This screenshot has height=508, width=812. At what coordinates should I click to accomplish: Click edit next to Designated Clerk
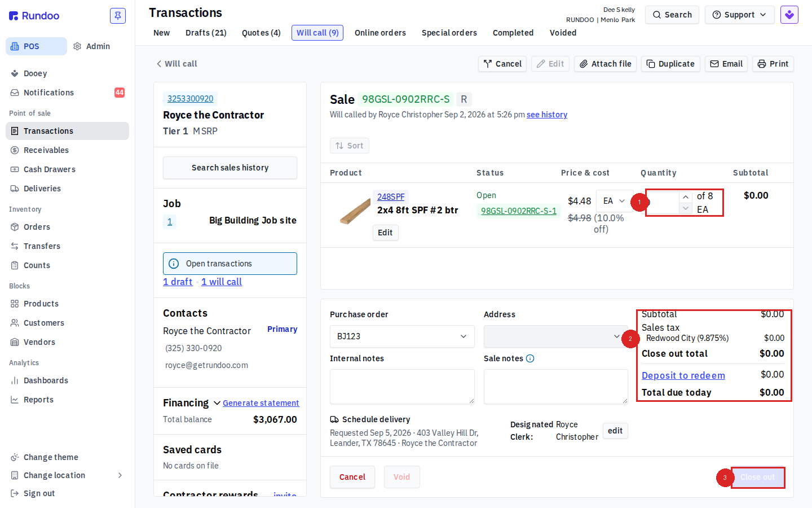point(615,431)
